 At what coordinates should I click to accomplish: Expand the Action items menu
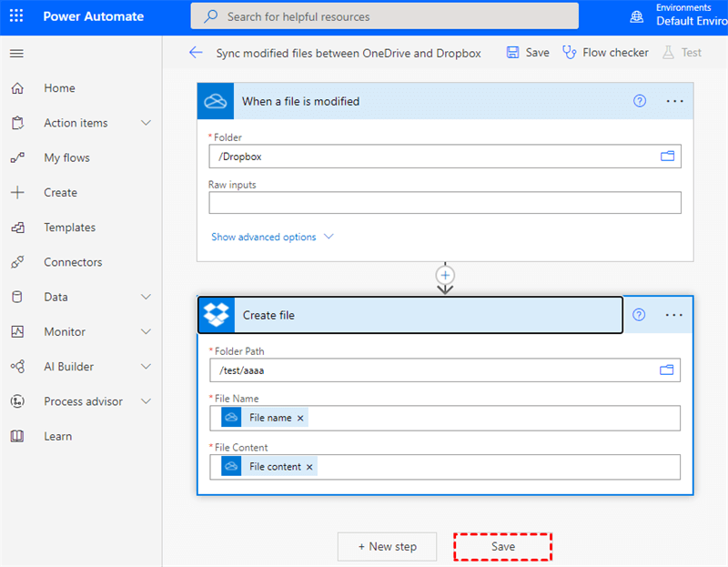(x=146, y=123)
